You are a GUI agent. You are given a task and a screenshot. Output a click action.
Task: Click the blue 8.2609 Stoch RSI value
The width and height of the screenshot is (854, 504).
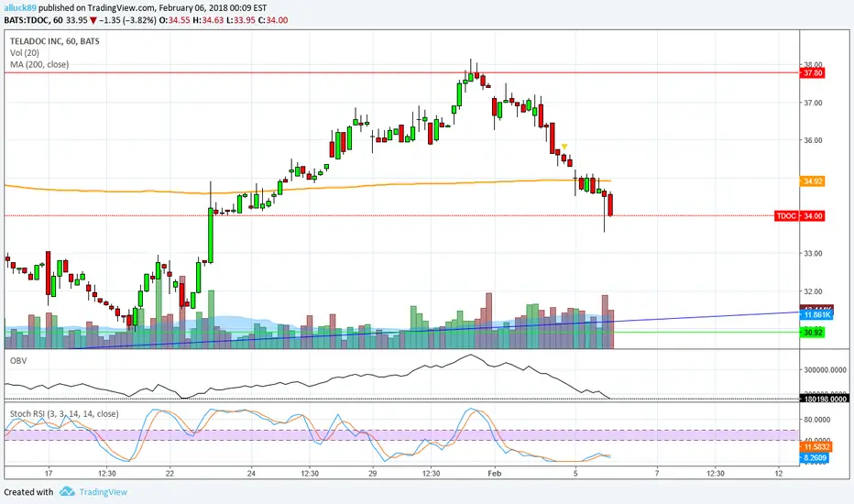pos(815,457)
